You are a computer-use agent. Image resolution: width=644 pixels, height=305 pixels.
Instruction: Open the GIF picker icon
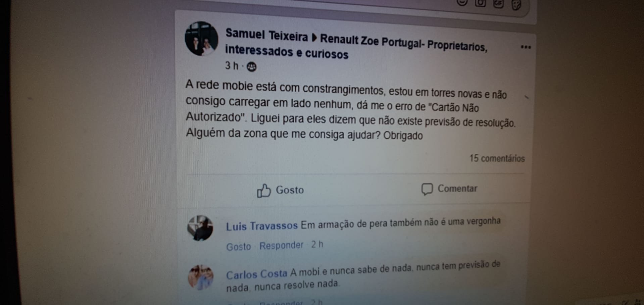498,4
